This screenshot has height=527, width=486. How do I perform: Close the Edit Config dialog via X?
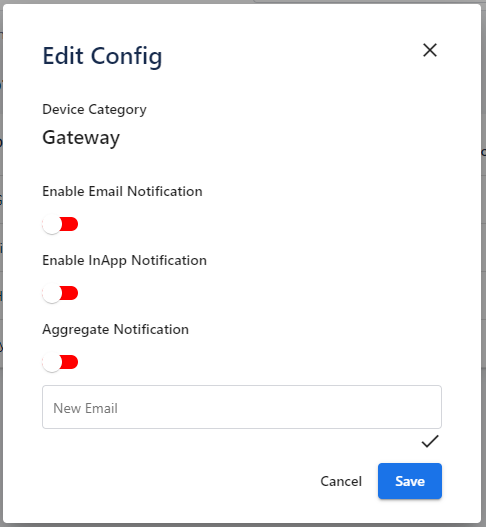pyautogui.click(x=430, y=50)
